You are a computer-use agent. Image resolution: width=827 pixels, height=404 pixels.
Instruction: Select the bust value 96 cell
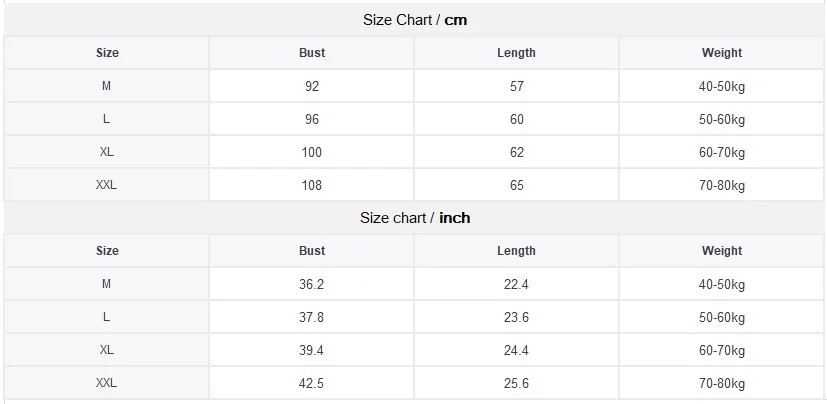tap(312, 120)
